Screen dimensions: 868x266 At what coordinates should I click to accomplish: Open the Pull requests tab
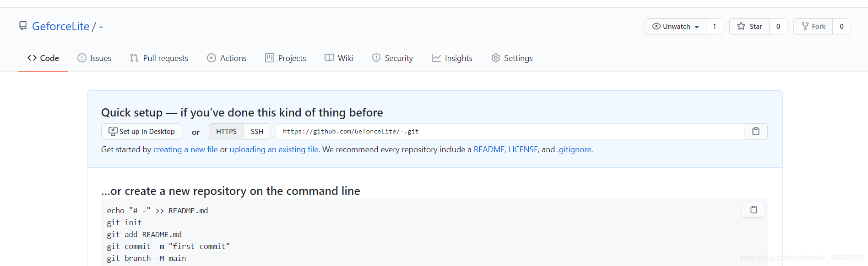[x=159, y=58]
